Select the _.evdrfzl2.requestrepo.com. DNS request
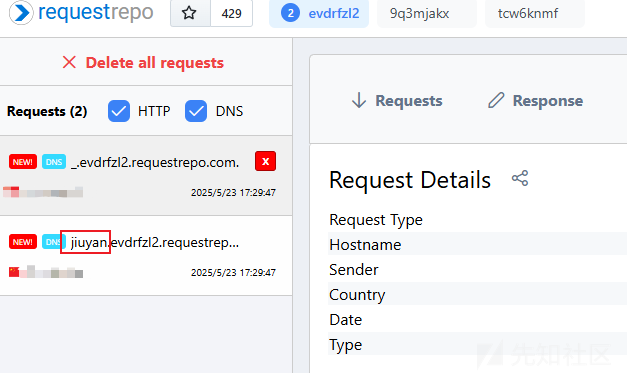 (146, 176)
